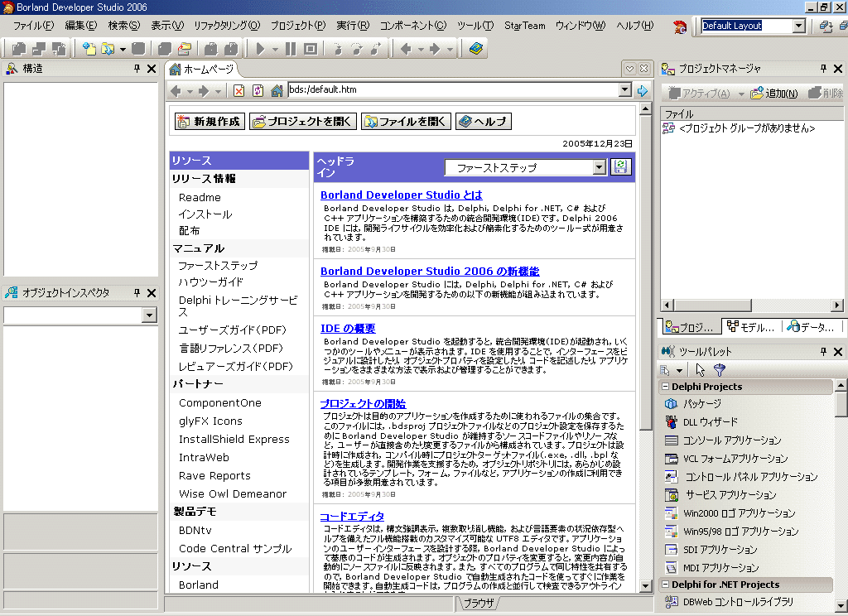Open the ファーストステップ headline combo box
The image size is (848, 616).
599,167
